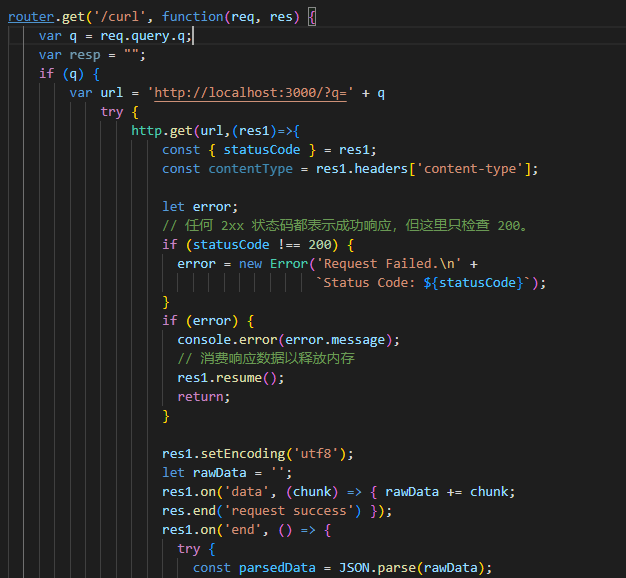Click the 'return;' statement
This screenshot has height=578, width=626.
(x=204, y=397)
